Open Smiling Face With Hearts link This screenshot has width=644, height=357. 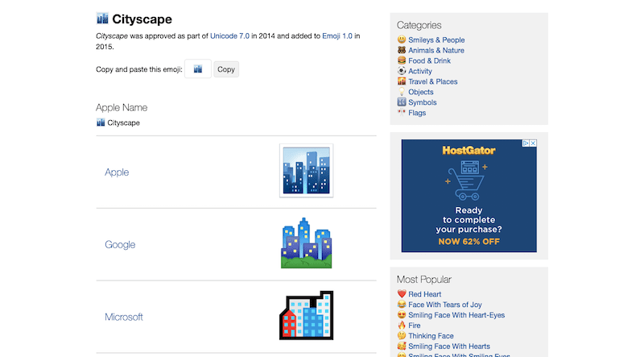pyautogui.click(x=449, y=347)
